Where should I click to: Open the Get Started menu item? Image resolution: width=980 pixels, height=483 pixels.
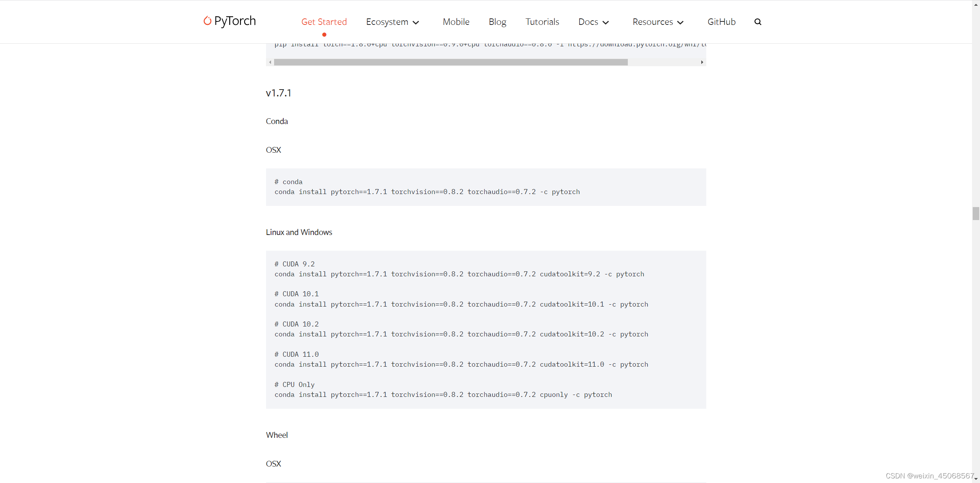pos(324,22)
